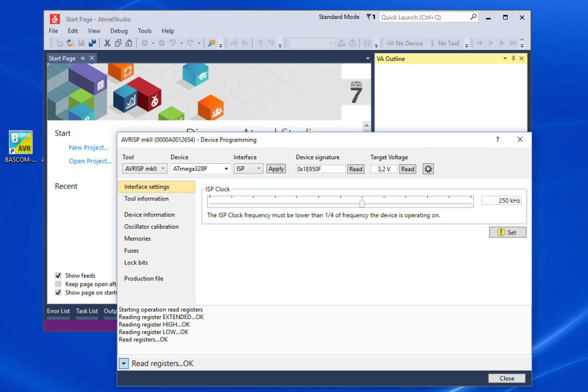Open a file using the Open File toolbar icon
The image size is (588, 392).
(x=69, y=43)
